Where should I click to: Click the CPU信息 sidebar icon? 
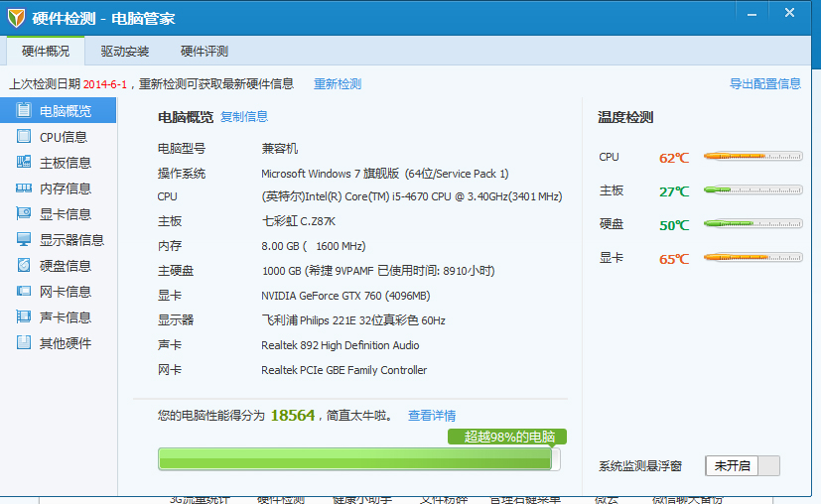point(24,136)
